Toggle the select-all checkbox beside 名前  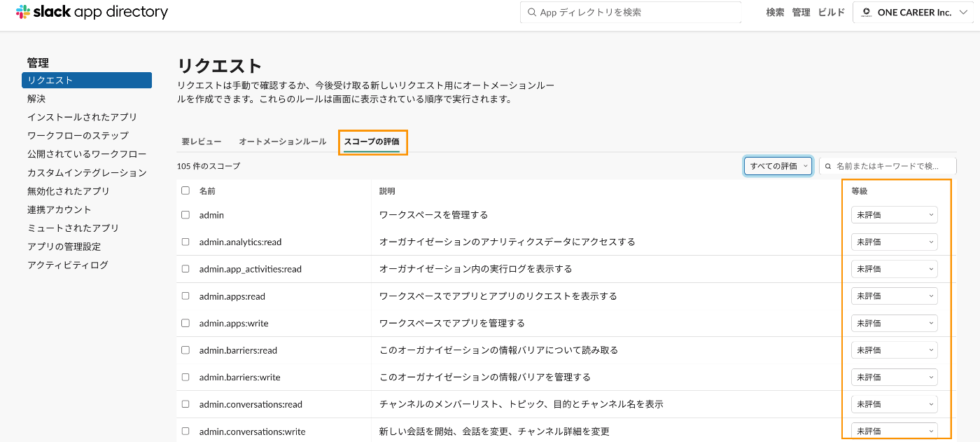[185, 191]
